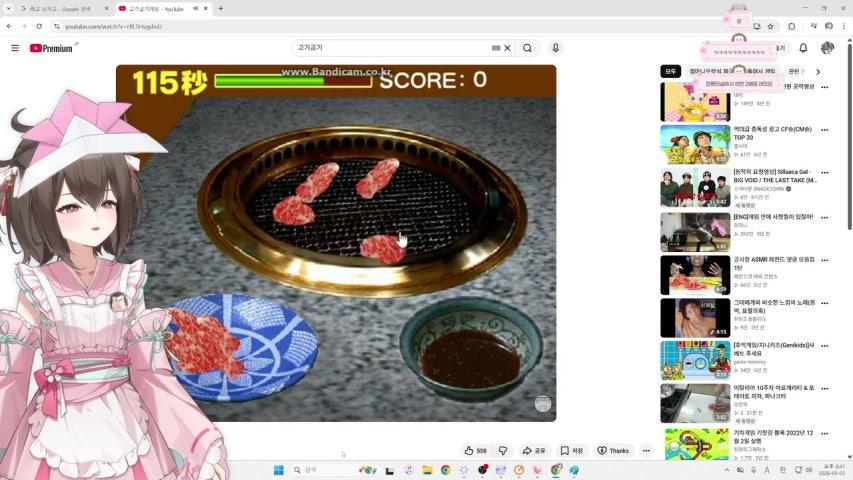
Task: Open the taskbar clock and date
Action: (x=832, y=470)
